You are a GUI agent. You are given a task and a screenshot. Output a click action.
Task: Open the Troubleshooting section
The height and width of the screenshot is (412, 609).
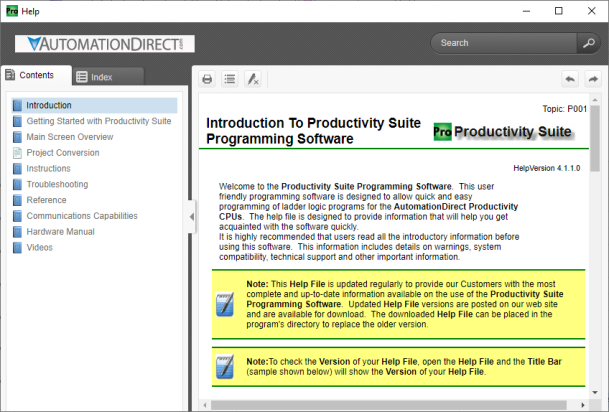click(56, 184)
